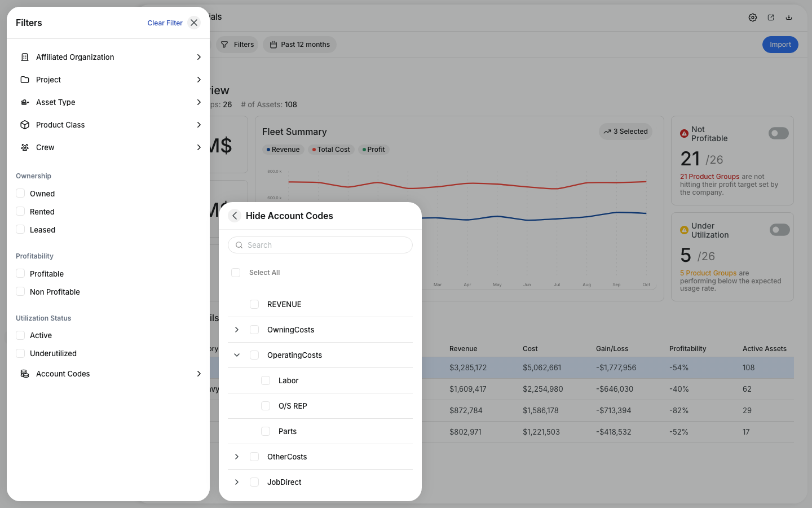
Task: Click the 21 Product Groups link
Action: point(709,177)
